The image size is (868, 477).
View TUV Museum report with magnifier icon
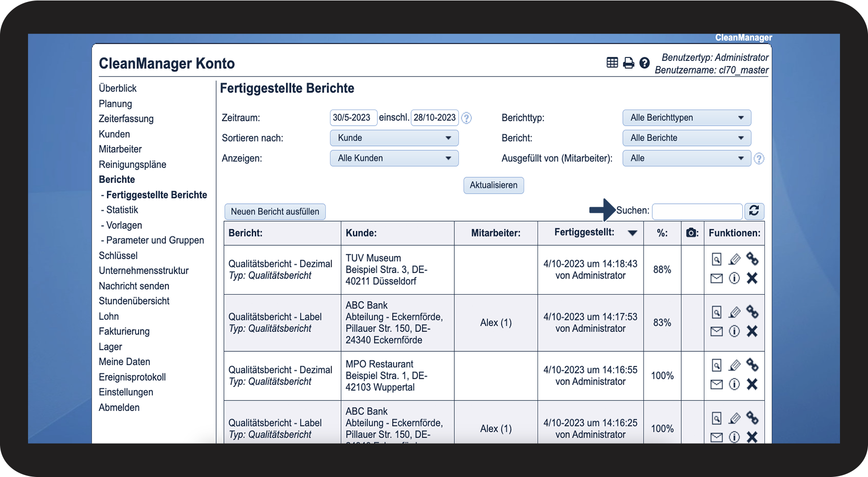[717, 259]
